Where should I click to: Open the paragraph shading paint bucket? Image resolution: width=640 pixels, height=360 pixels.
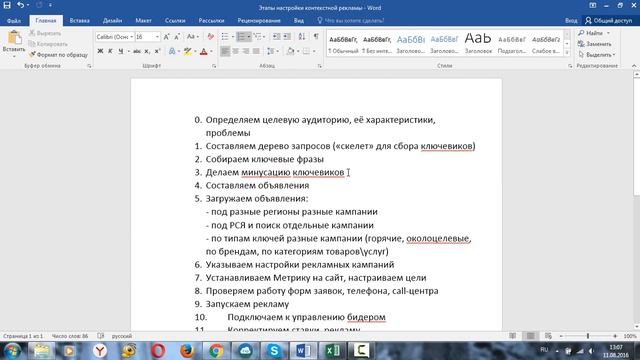coord(290,51)
